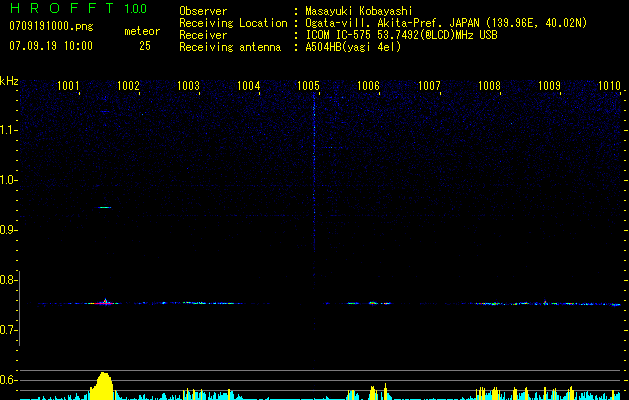Click time marker 1007
629x400 pixels.
429,86
